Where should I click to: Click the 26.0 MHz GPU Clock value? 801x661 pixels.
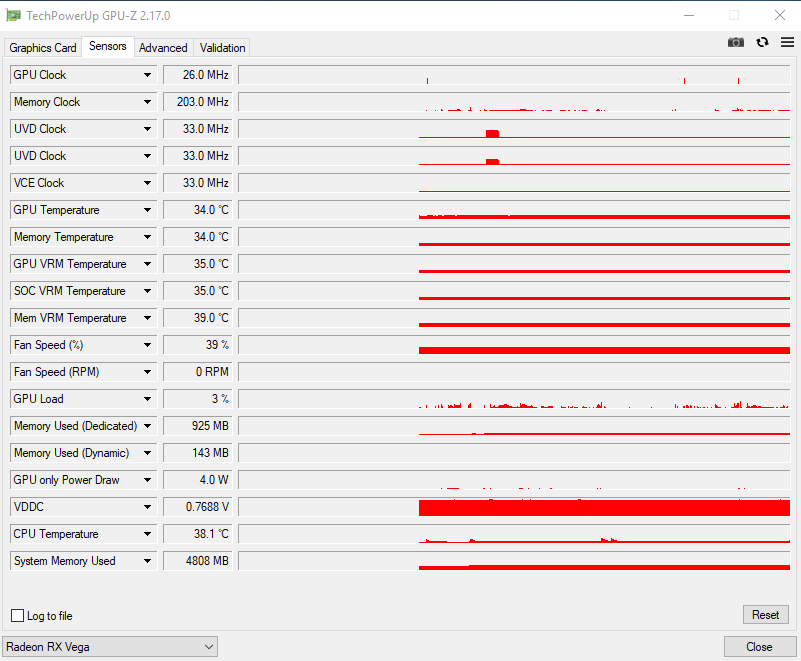click(x=198, y=75)
